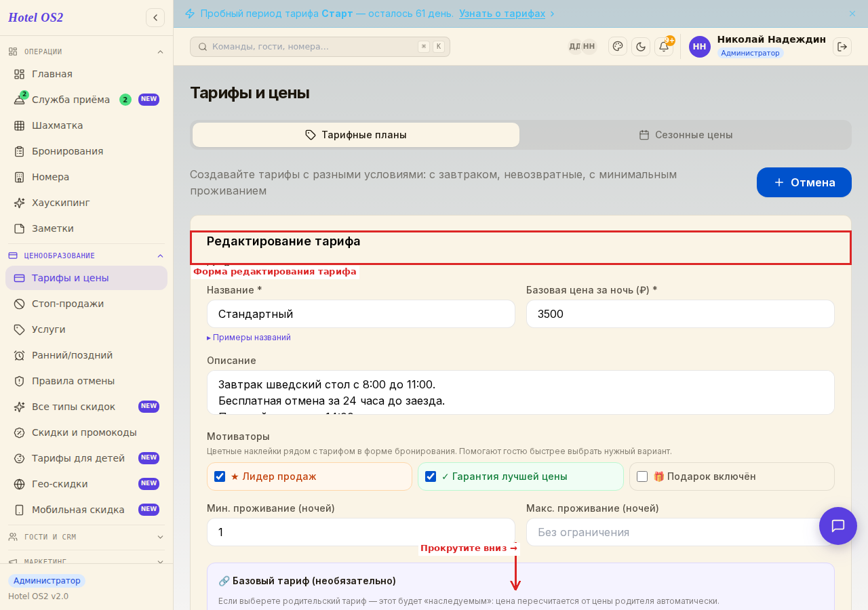Open Тарифы для детей
Image resolution: width=868 pixels, height=610 pixels.
coord(86,458)
